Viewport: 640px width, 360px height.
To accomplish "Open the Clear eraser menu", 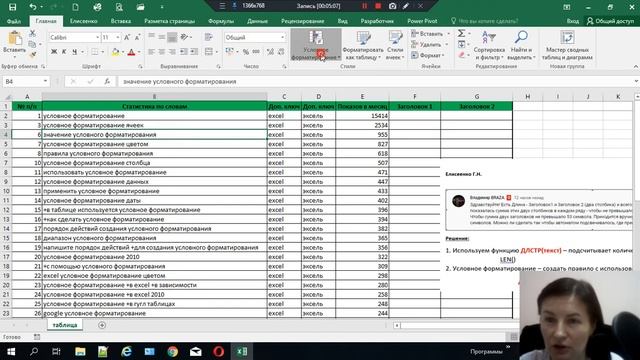I will click(463, 55).
